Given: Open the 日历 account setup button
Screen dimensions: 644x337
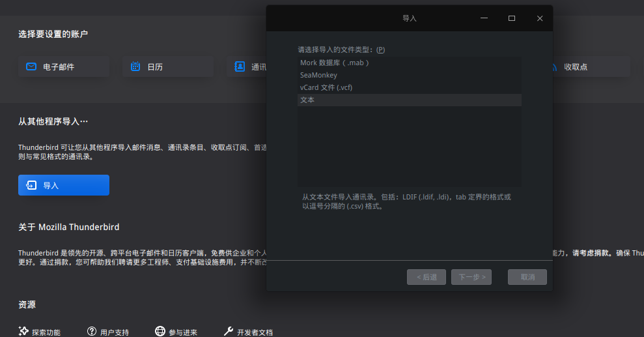Looking at the screenshot, I should [x=168, y=66].
